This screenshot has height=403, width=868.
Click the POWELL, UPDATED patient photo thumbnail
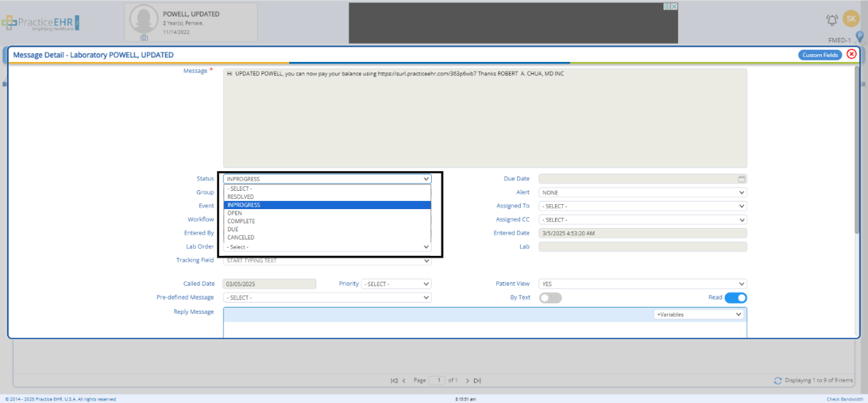coord(144,20)
